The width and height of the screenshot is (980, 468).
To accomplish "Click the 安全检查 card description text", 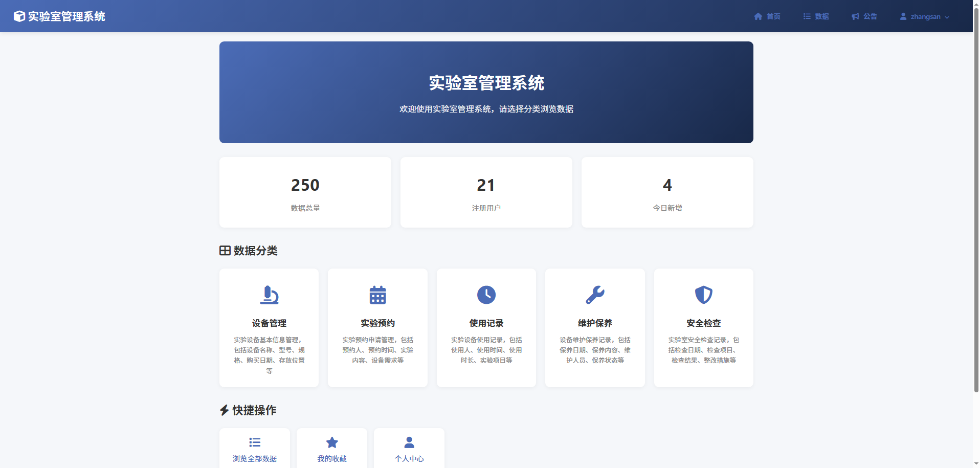I will pyautogui.click(x=704, y=350).
